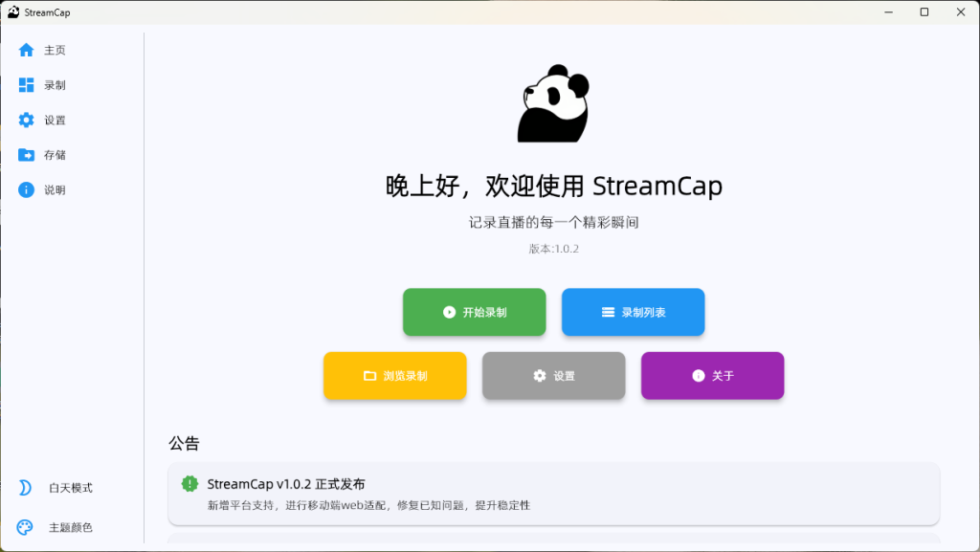980x552 pixels.
Task: Open settings via the gray 设置 button
Action: (553, 375)
